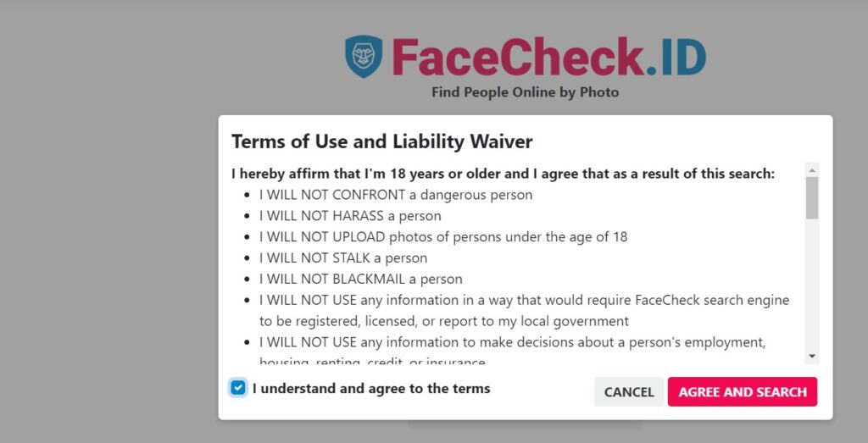The image size is (868, 443).
Task: Click the empty scrollbar track below the thumb
Action: pos(812,285)
